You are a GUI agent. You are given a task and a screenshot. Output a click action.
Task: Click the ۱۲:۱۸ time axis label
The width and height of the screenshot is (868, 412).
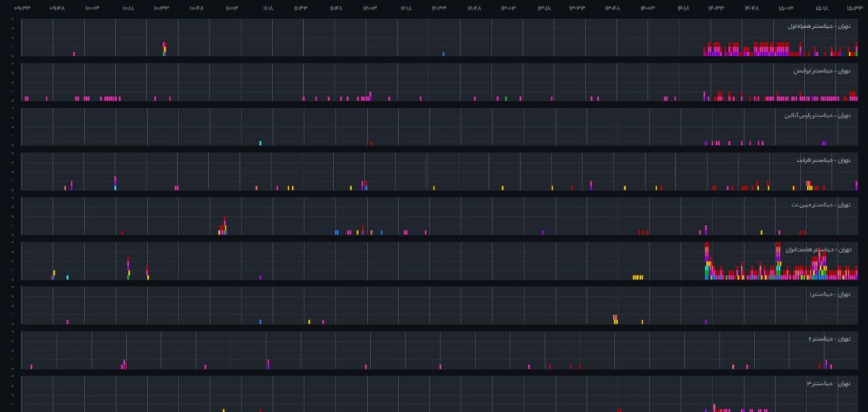406,9
